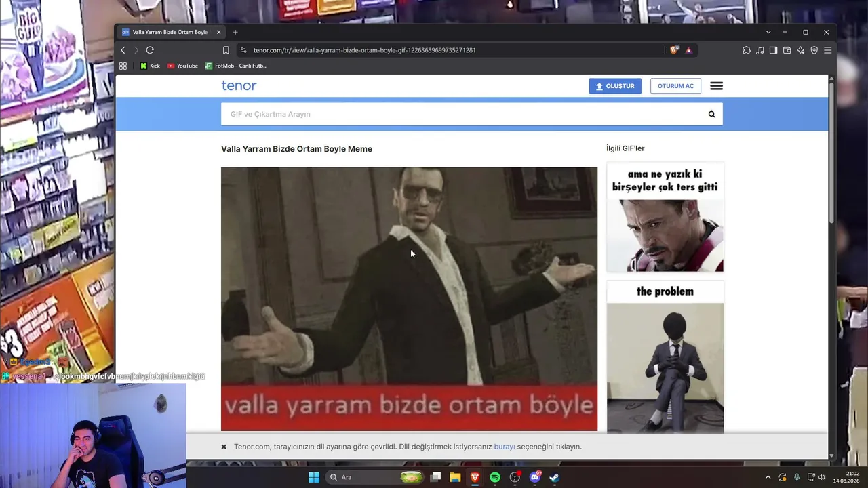The image size is (868, 488).
Task: Open the bookmarks bar apps grid icon
Action: 123,66
